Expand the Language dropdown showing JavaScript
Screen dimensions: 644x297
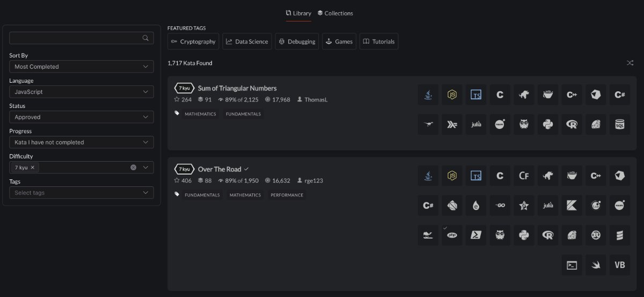tap(82, 92)
